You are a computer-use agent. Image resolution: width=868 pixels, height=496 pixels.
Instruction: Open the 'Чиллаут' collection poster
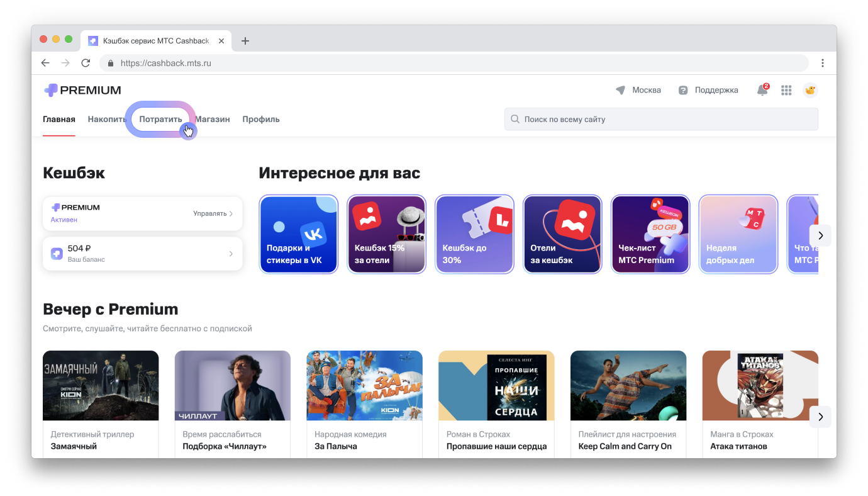(x=233, y=385)
